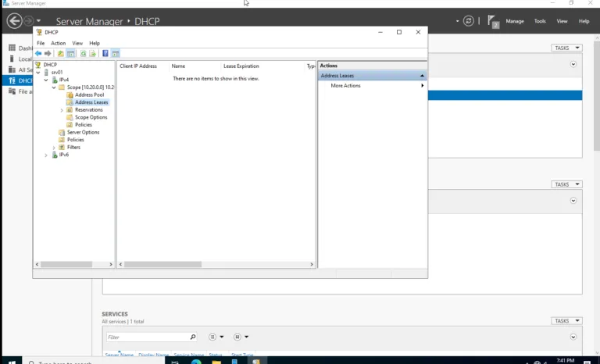The width and height of the screenshot is (600, 364).
Task: Click the search magnifier in Services filter
Action: tap(193, 337)
